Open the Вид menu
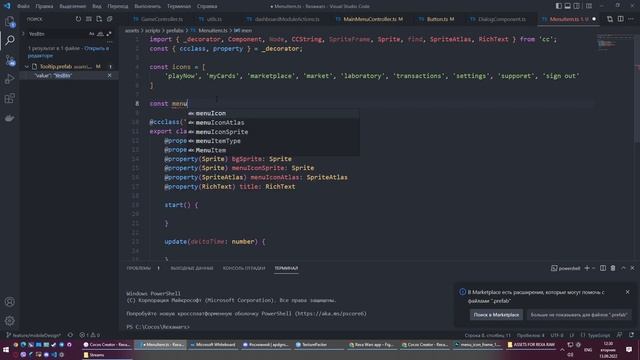640x360 pixels. (97, 6)
